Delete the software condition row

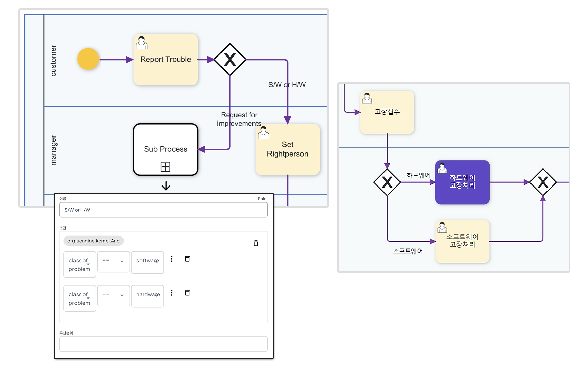point(187,259)
